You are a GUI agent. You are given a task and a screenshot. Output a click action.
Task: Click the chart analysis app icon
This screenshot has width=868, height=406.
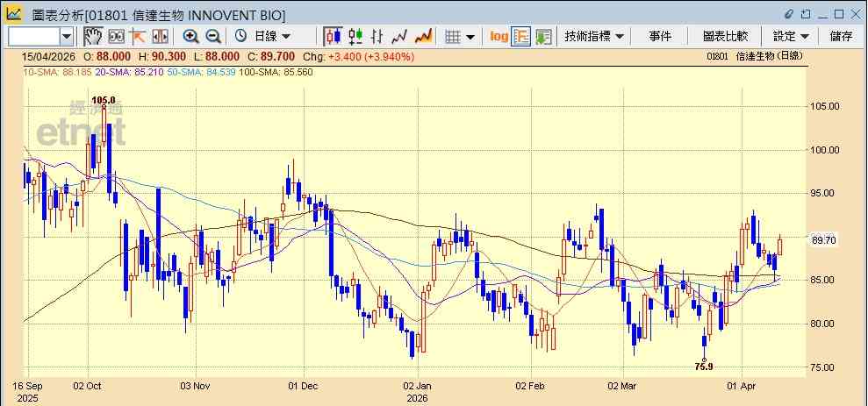click(14, 14)
